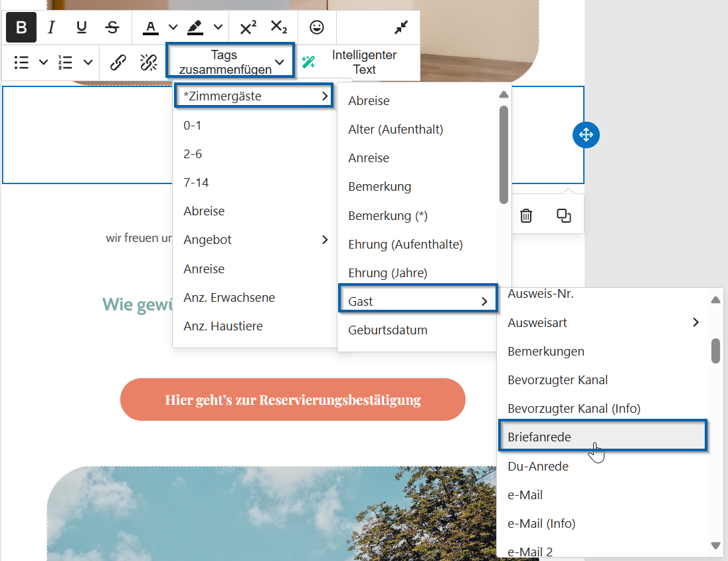Viewport: 728px width, 561px height.
Task: Remove link with the unlink icon
Action: (x=149, y=62)
